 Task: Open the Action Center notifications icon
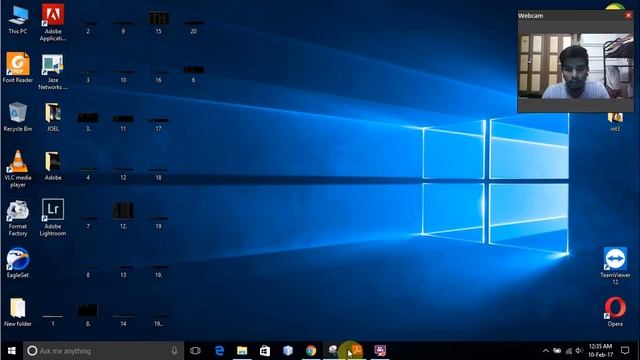point(625,351)
